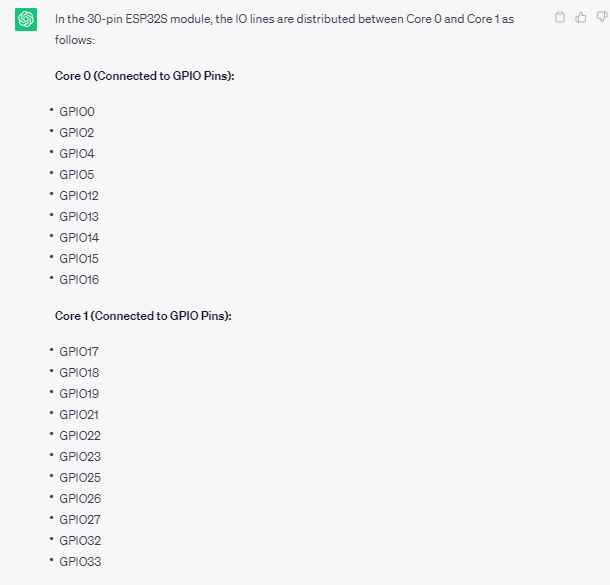Click the GPIO21 entry
The height and width of the screenshot is (585, 610).
point(79,415)
